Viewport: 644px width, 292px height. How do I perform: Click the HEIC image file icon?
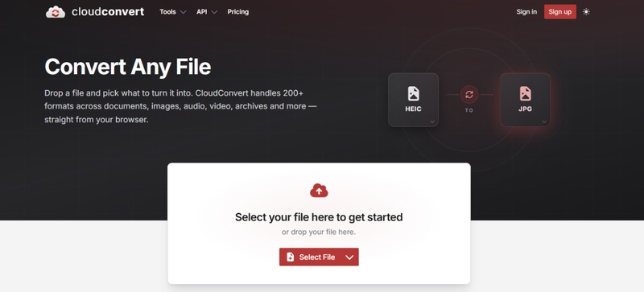(413, 93)
